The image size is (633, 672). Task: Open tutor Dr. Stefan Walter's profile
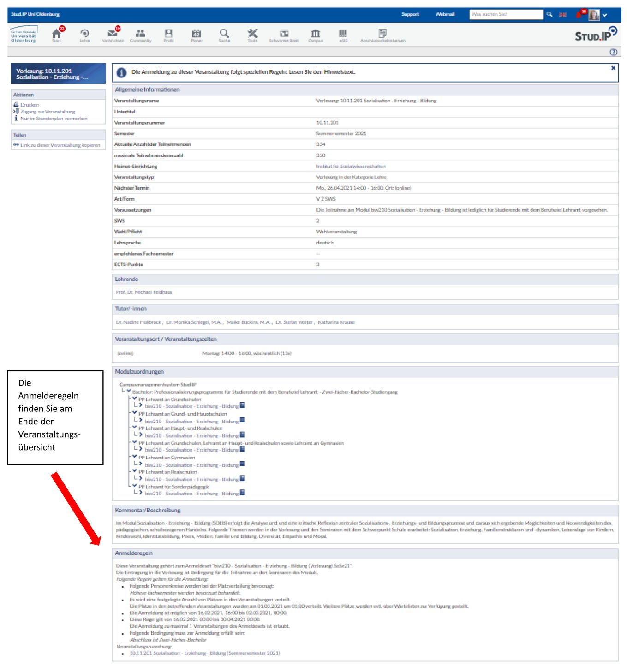(x=294, y=322)
